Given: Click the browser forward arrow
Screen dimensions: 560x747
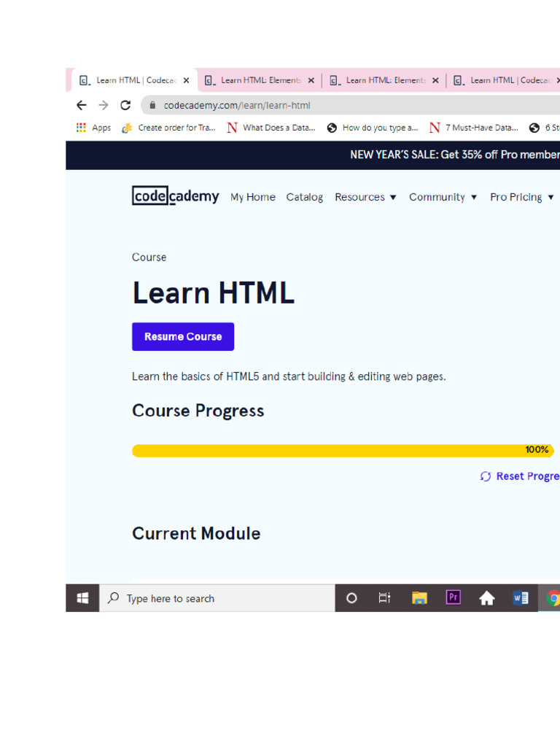Looking at the screenshot, I should coord(104,105).
